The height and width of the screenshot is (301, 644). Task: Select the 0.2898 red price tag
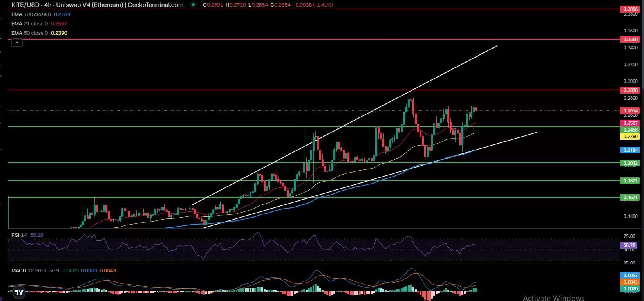click(x=630, y=90)
